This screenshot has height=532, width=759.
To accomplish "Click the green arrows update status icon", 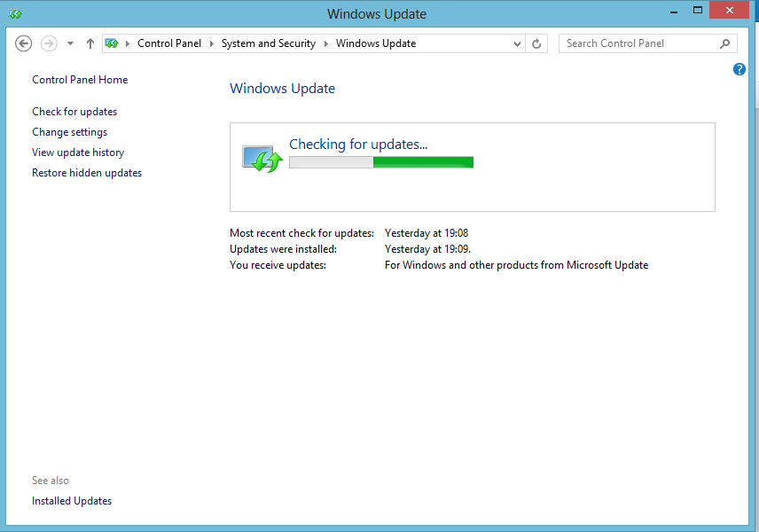I will (x=262, y=159).
